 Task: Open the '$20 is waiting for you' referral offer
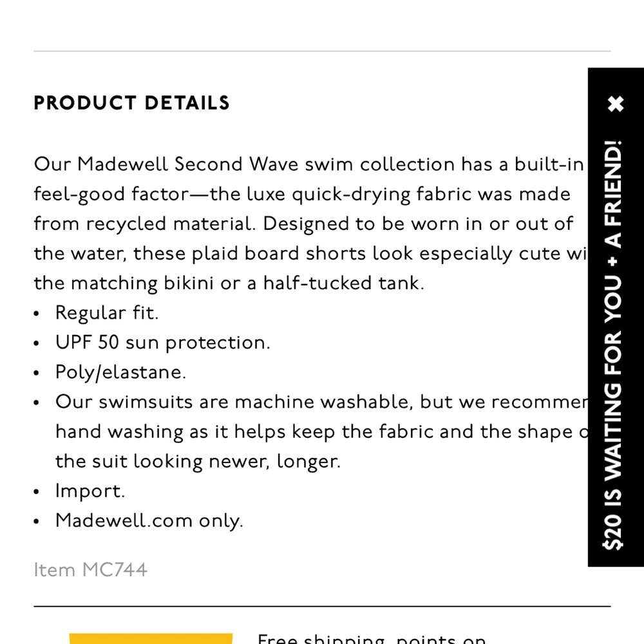coord(612,345)
